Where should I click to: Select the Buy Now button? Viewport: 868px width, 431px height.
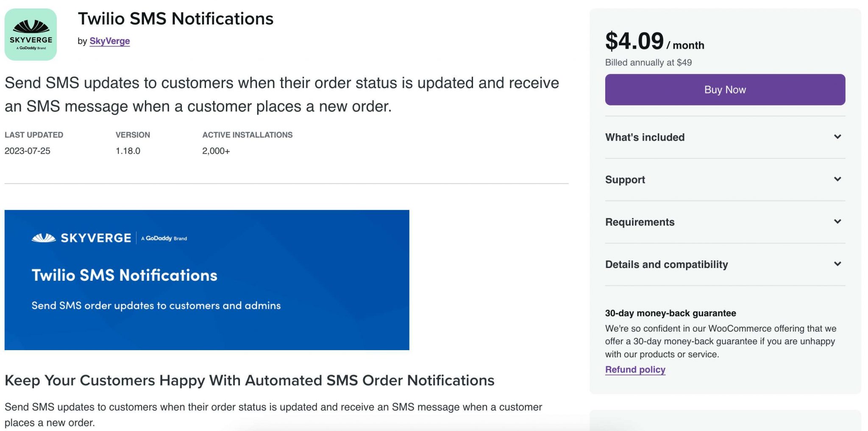[x=725, y=89]
